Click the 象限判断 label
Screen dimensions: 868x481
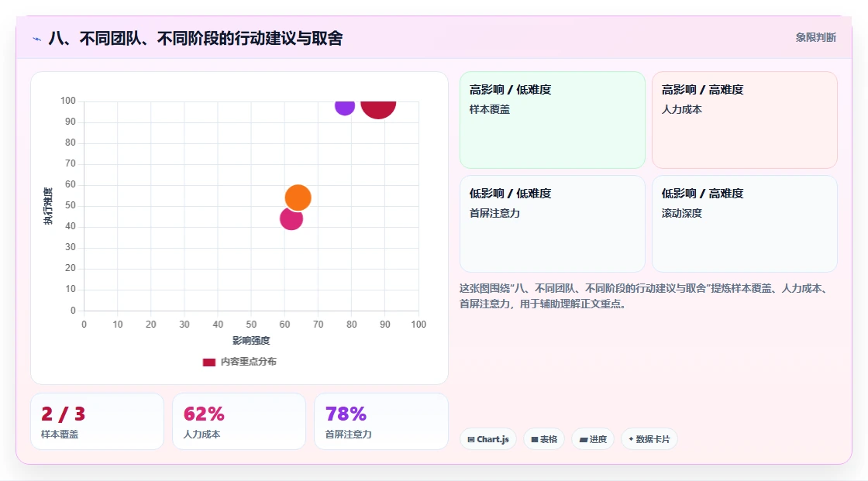tap(816, 38)
